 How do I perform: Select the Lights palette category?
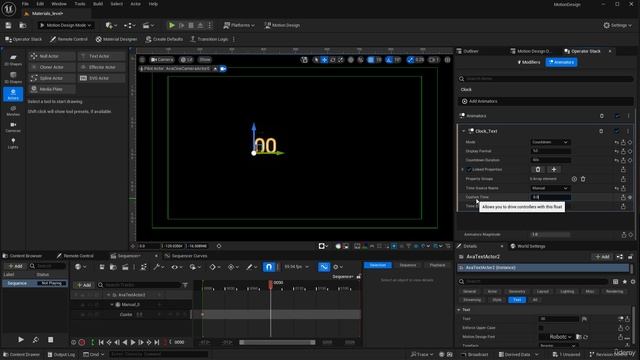point(13,143)
